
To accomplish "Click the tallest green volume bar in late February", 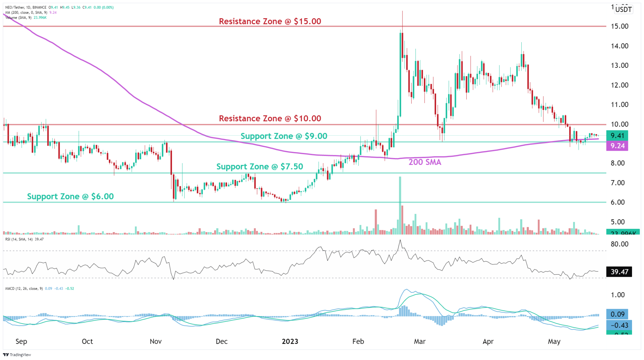I will click(x=400, y=205).
